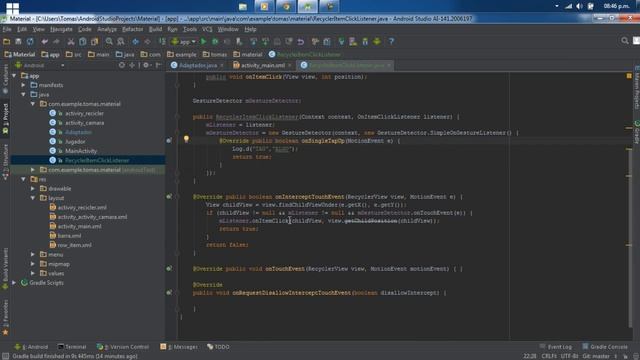Click the Undo arrow in the toolbar
Screen dimensions: 640x360
coord(44,42)
